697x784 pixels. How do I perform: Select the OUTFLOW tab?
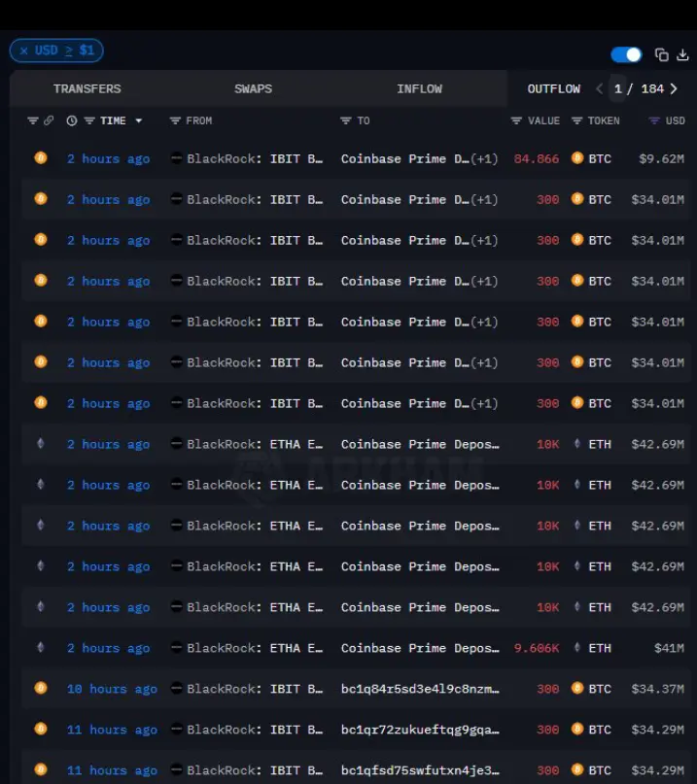coord(553,89)
